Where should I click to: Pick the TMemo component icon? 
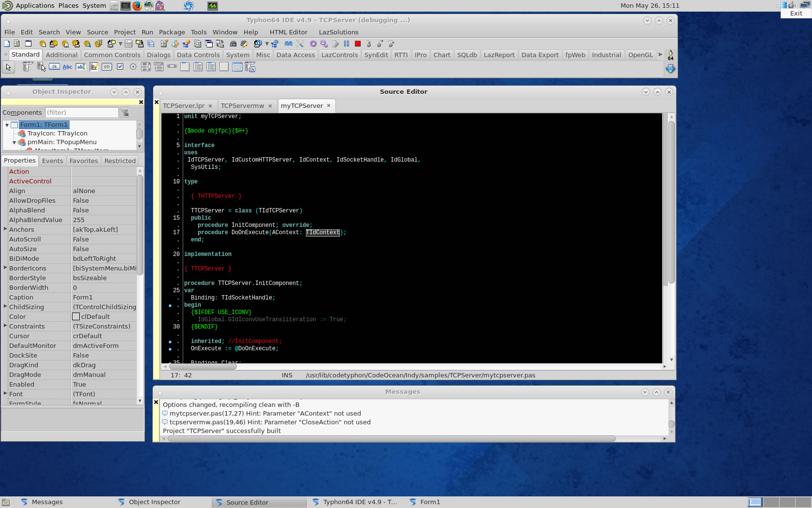coord(94,67)
